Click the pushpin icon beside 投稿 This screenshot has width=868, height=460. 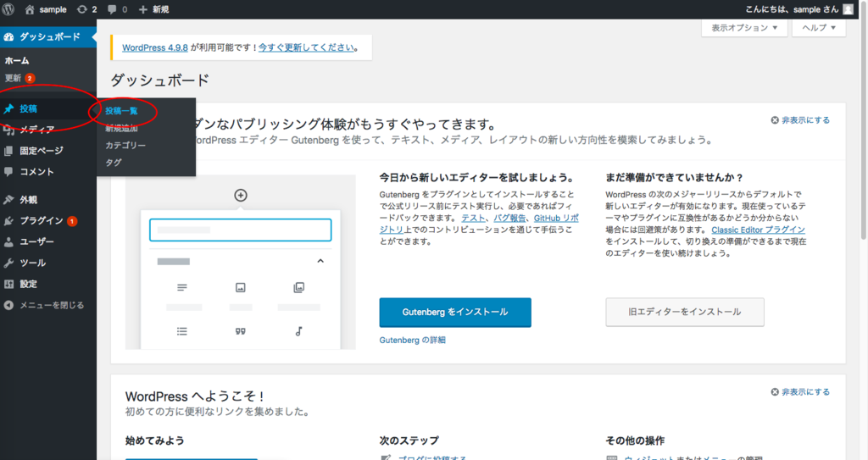coord(8,108)
